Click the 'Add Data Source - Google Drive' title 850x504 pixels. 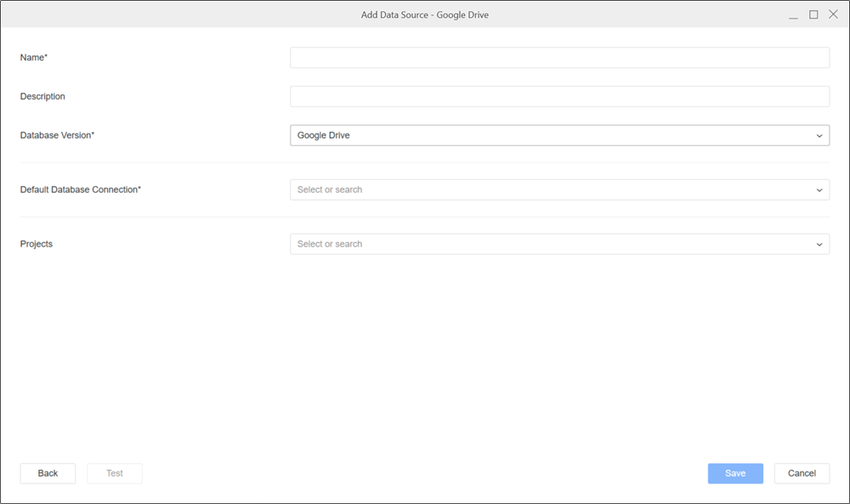coord(425,14)
